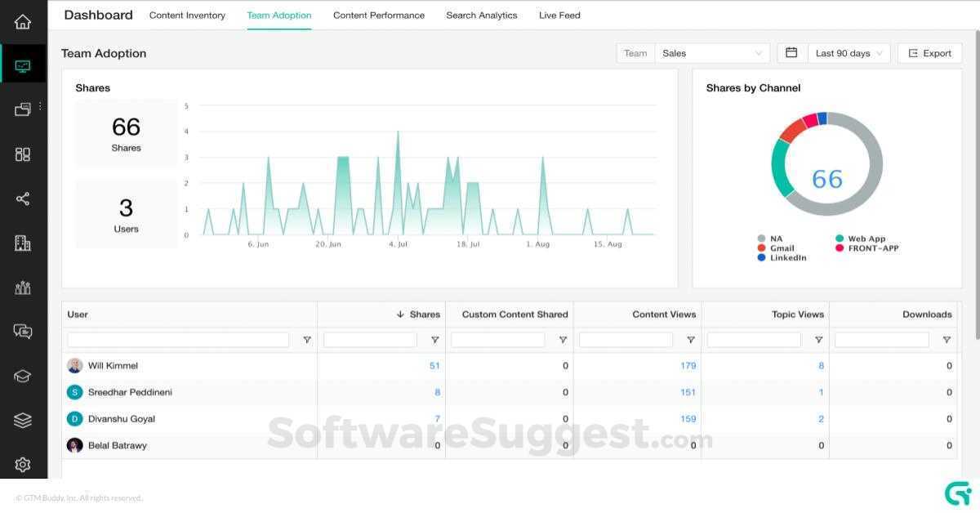Open the company building icon in sidebar
Image resolution: width=980 pixels, height=513 pixels.
coord(22,243)
